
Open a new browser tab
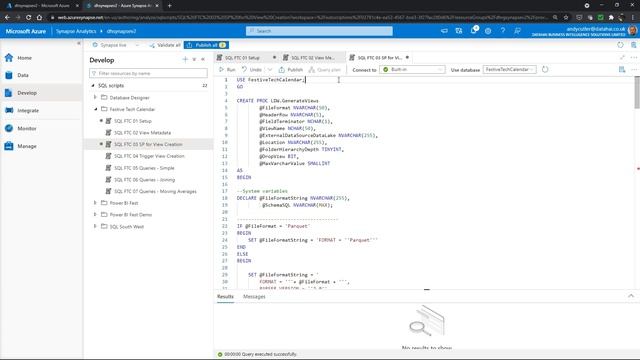pyautogui.click(x=169, y=6)
